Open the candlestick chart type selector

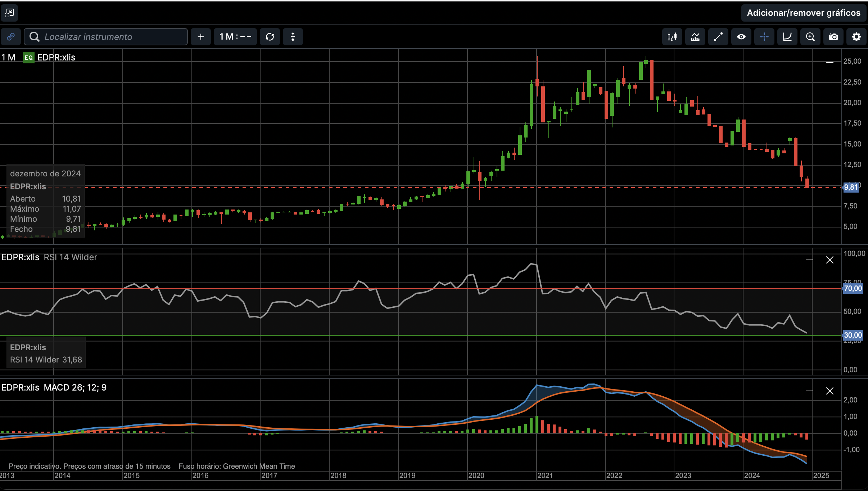(x=672, y=37)
